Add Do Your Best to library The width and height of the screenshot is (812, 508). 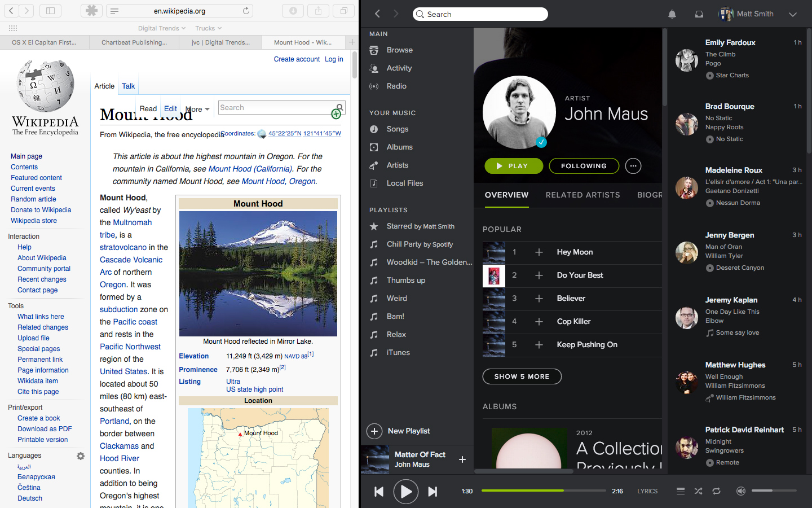(539, 275)
